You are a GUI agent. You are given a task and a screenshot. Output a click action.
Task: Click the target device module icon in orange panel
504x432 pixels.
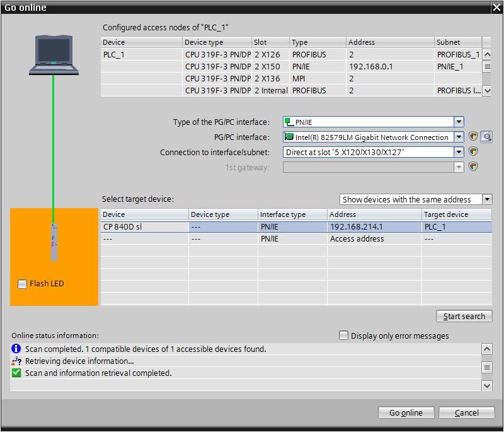(54, 242)
